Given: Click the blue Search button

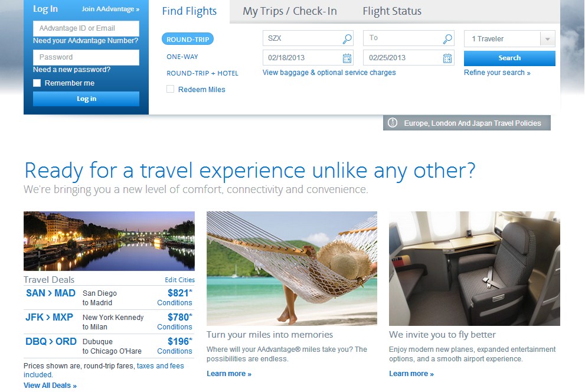Looking at the screenshot, I should (x=509, y=58).
